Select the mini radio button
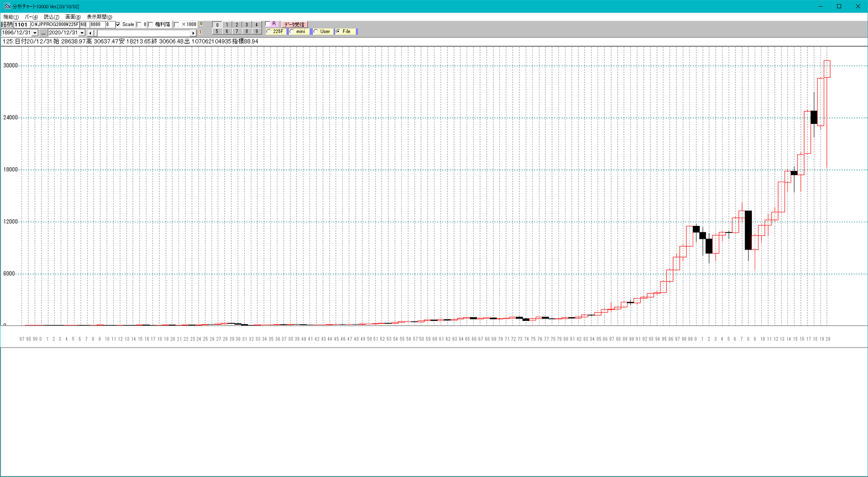The image size is (868, 477). click(292, 32)
